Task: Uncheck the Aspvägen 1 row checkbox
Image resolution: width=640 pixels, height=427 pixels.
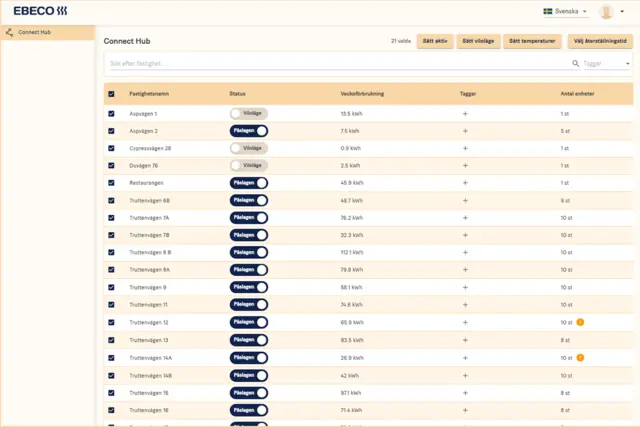Action: [x=111, y=114]
